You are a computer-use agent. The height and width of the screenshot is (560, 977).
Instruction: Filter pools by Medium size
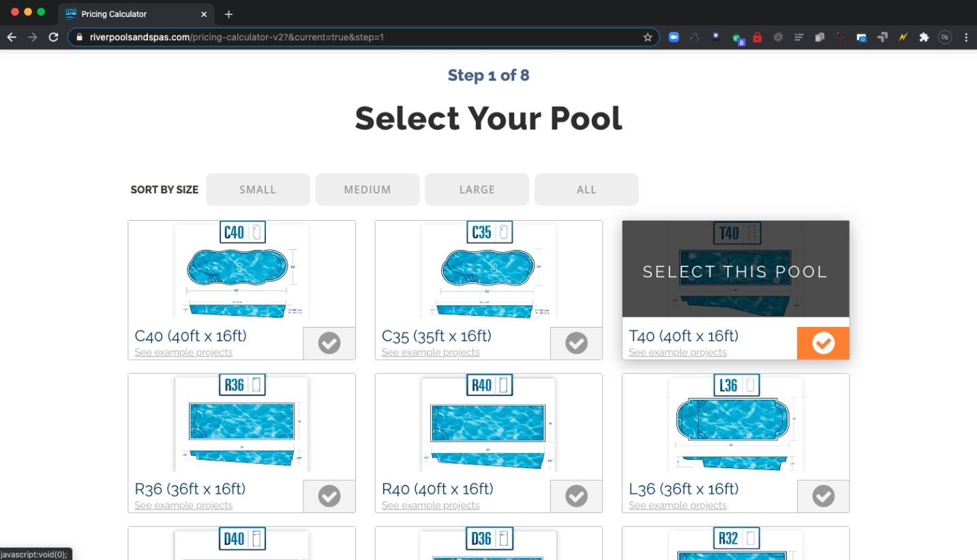tap(367, 189)
